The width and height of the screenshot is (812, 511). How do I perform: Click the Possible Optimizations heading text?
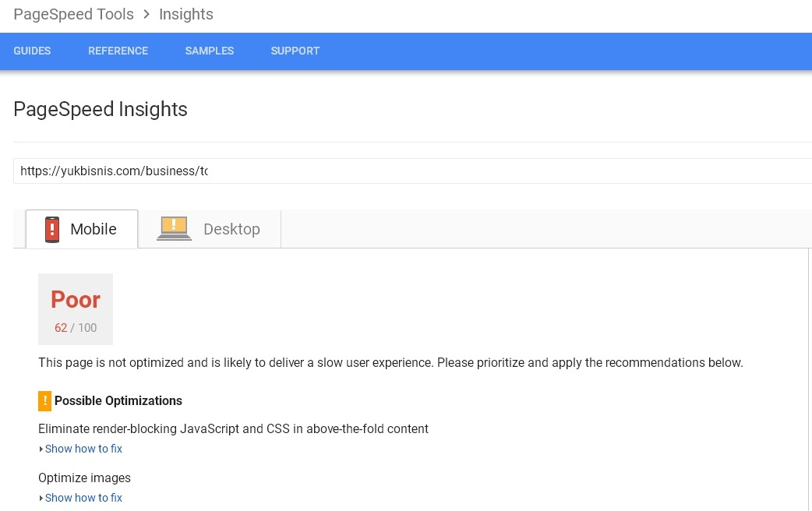coord(118,400)
